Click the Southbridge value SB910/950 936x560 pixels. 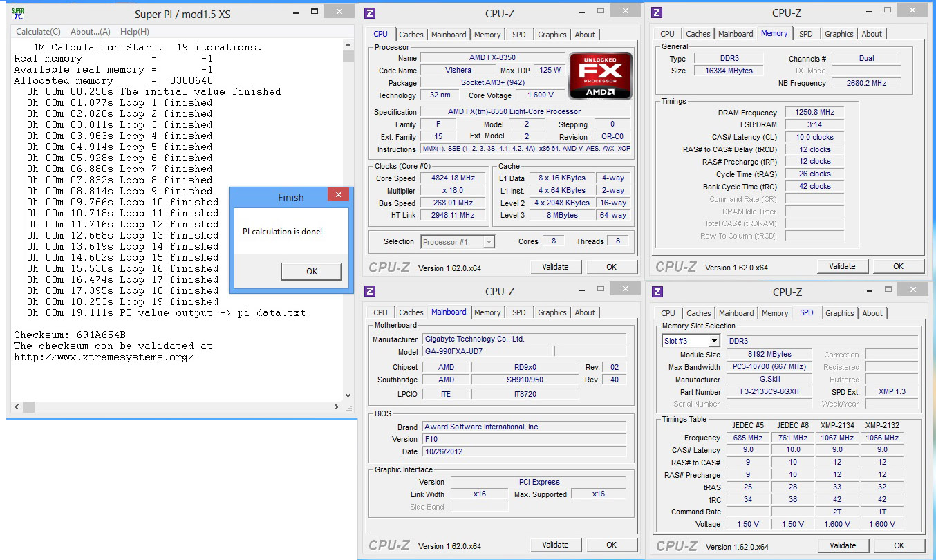[525, 380]
